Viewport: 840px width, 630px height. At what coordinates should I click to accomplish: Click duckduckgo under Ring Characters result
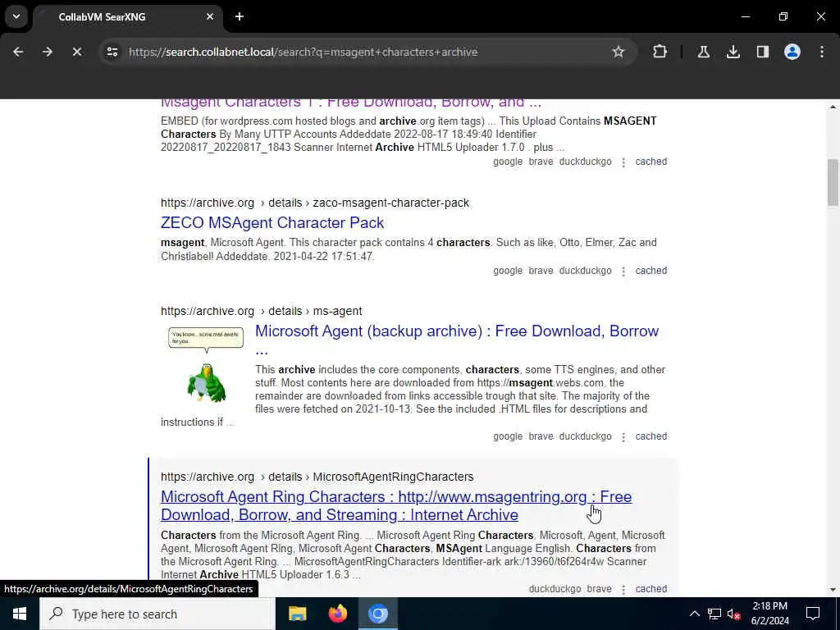point(555,588)
